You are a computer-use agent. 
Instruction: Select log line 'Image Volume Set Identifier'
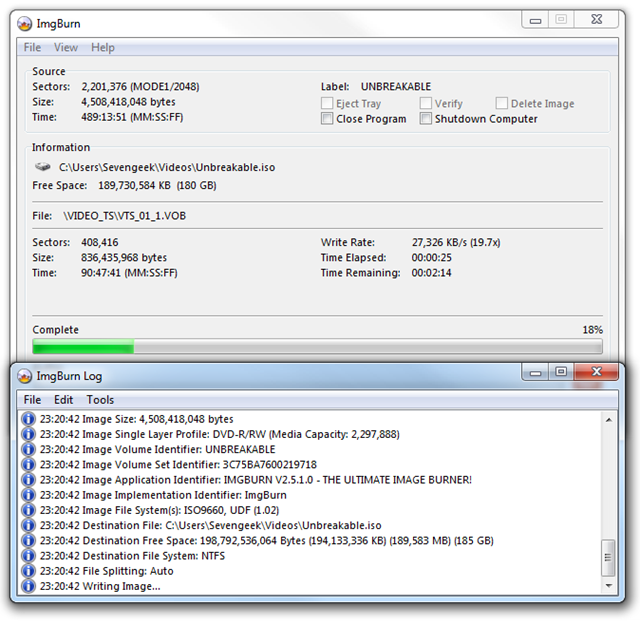point(178,465)
